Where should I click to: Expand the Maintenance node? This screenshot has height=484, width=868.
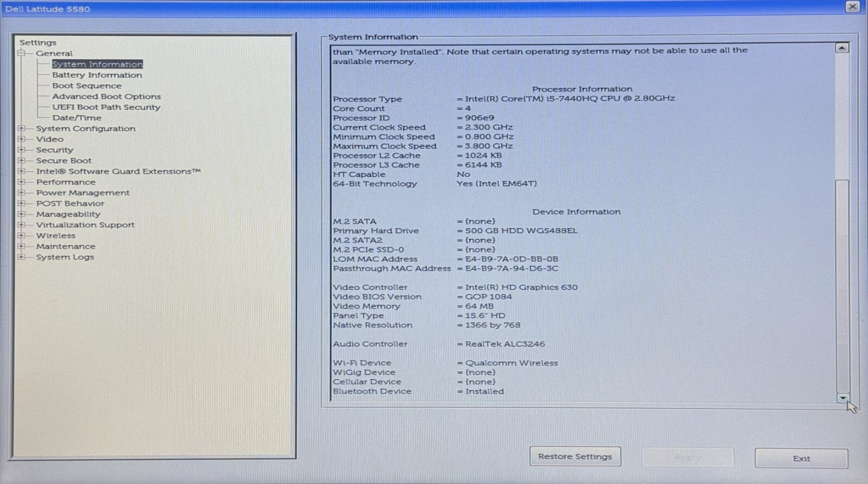point(21,246)
